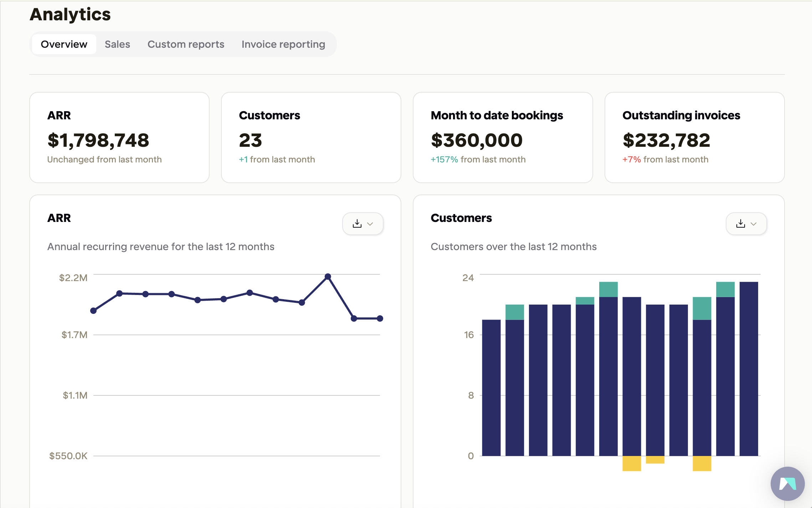812x508 pixels.
Task: Select the Overview tab
Action: click(x=64, y=44)
